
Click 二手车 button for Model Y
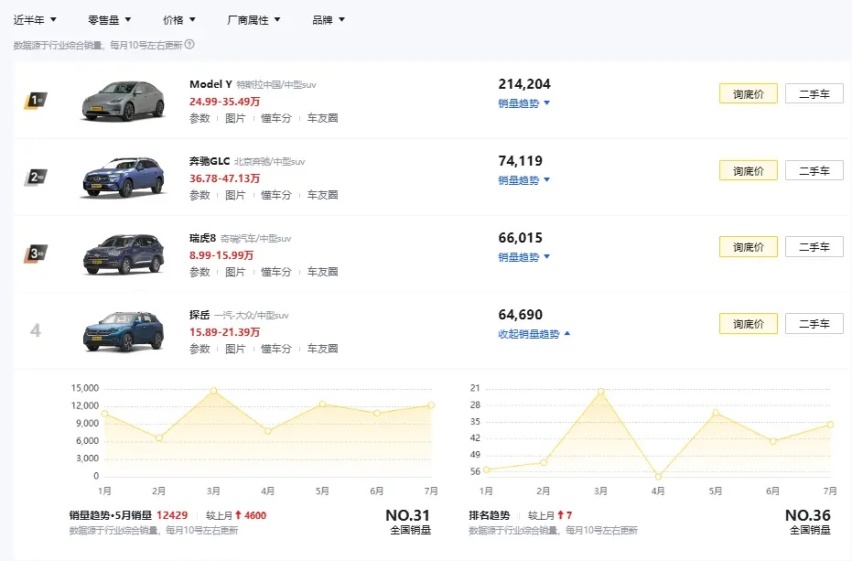[814, 94]
